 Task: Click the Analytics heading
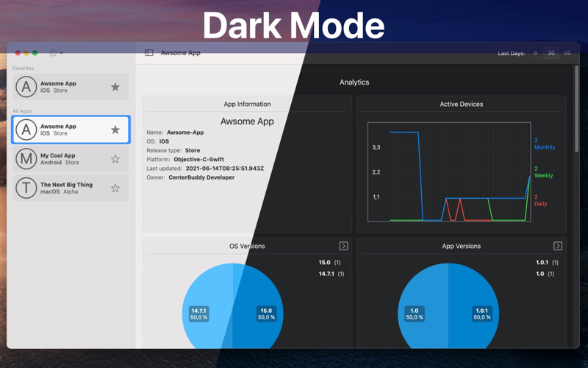coord(354,82)
